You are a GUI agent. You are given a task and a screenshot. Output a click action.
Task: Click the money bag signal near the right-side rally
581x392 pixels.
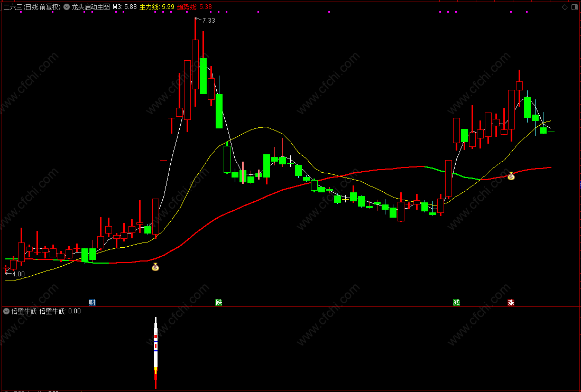pos(511,176)
